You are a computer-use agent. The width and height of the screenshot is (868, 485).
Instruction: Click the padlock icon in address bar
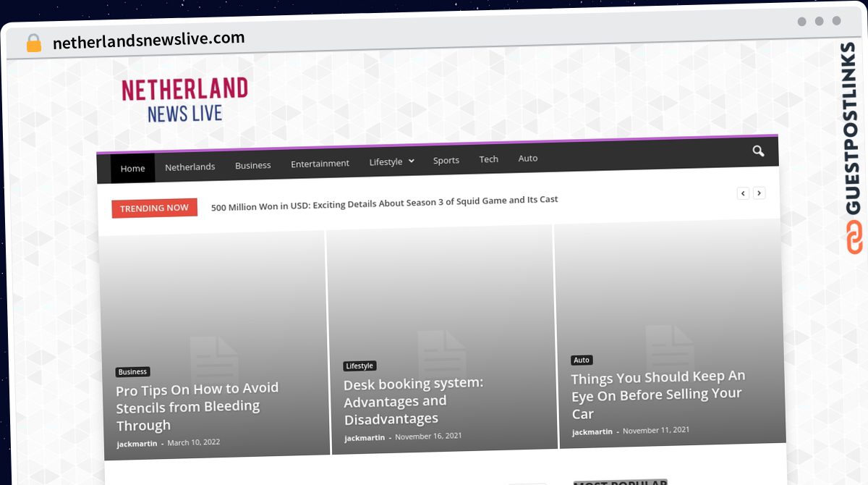tap(34, 43)
